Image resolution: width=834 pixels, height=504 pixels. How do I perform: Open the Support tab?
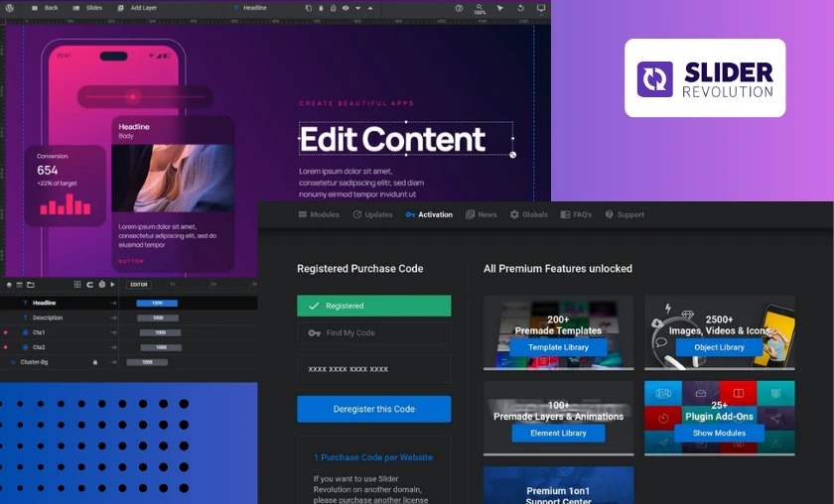pos(625,214)
